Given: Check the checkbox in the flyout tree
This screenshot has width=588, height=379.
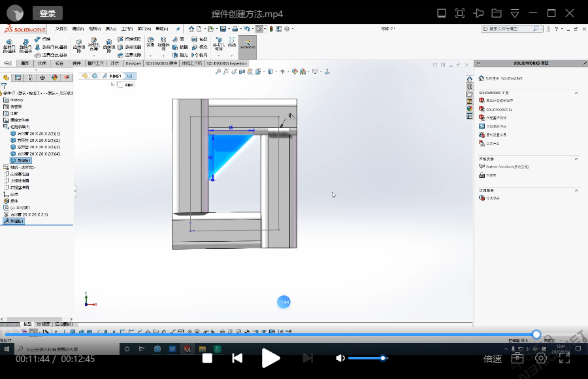Looking at the screenshot, I should pos(120,85).
